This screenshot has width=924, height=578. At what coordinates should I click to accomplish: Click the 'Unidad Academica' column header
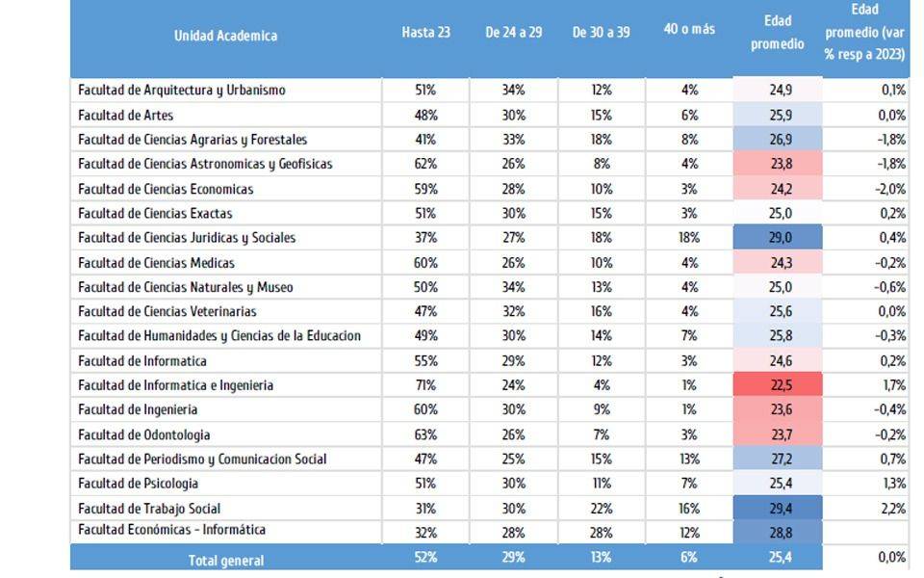(x=225, y=36)
